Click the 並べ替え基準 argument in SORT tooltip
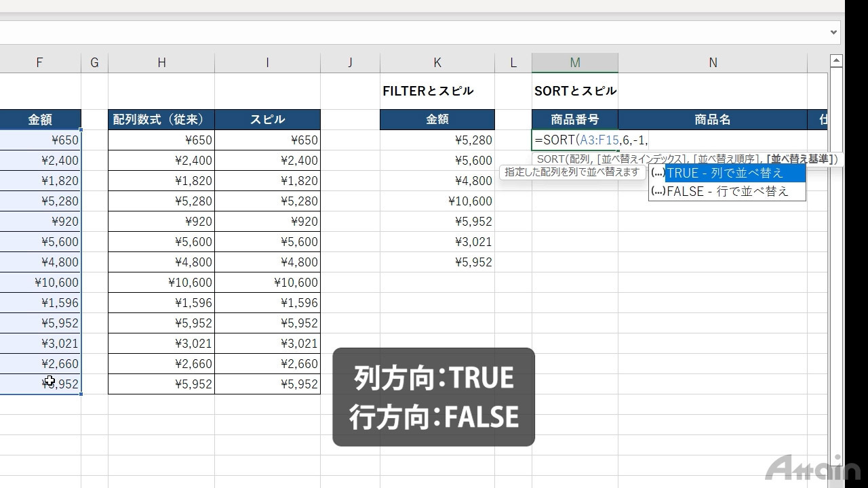868x488 pixels. [x=802, y=159]
